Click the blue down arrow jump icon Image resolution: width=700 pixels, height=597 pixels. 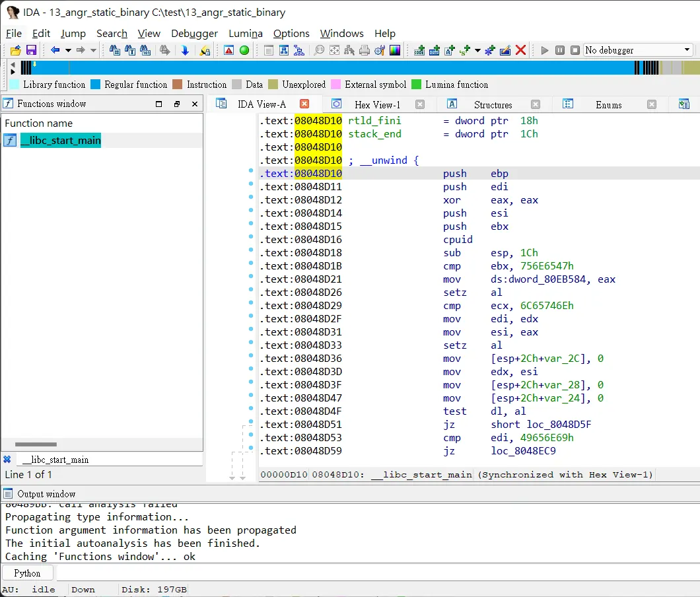185,50
